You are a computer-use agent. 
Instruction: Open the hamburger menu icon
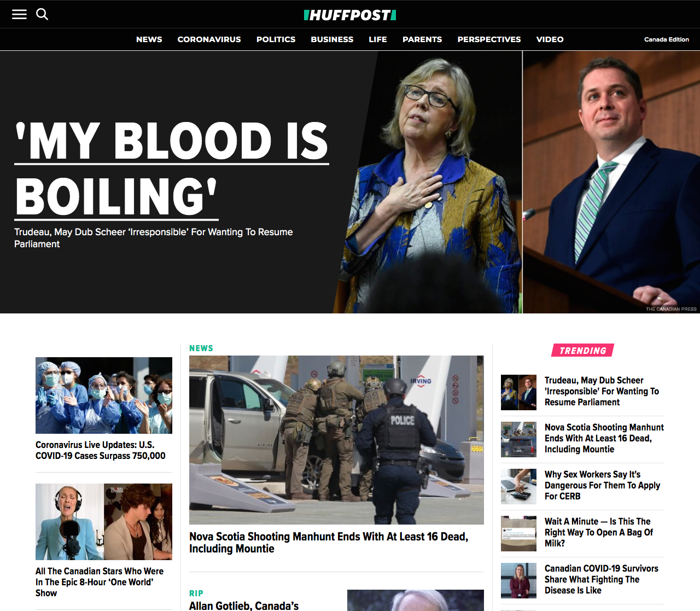(19, 14)
